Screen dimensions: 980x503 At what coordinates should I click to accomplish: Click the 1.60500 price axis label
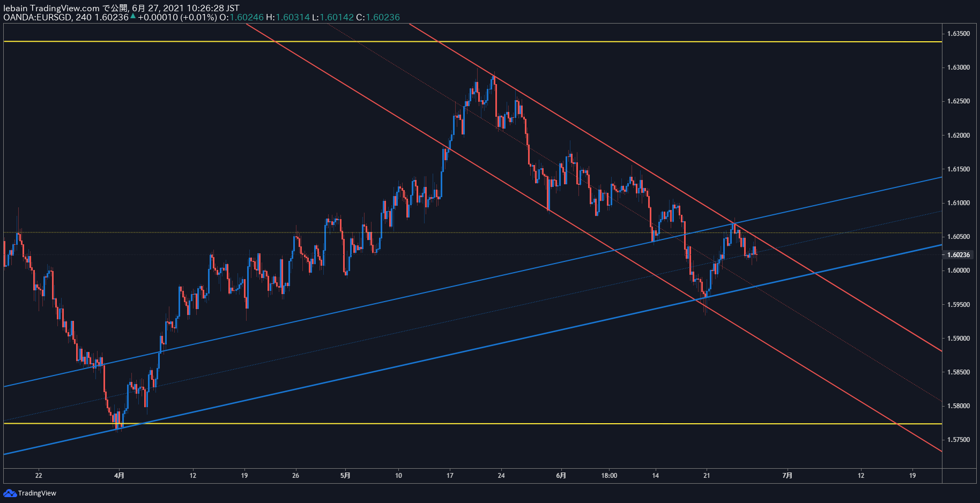pyautogui.click(x=958, y=237)
